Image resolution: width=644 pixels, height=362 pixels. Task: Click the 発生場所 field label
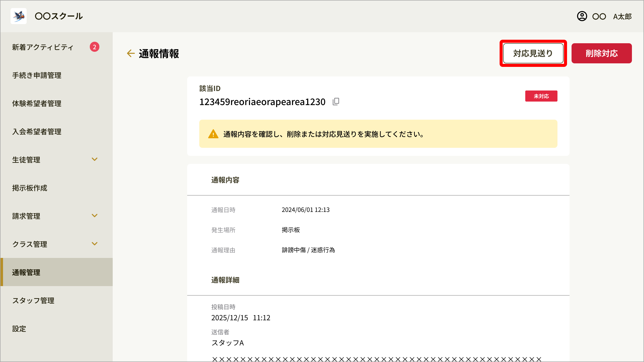point(223,230)
